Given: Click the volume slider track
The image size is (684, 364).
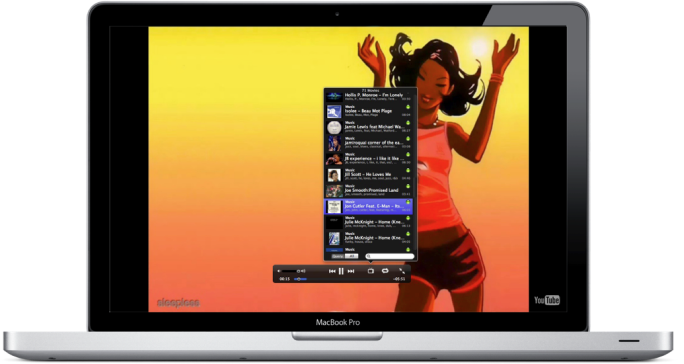Looking at the screenshot, I should 290,271.
